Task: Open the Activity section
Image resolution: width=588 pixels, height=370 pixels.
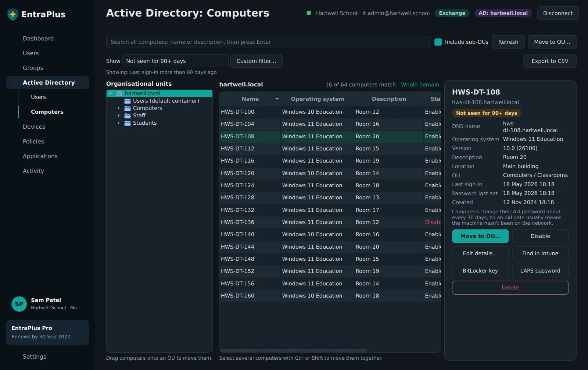Action: 33,171
